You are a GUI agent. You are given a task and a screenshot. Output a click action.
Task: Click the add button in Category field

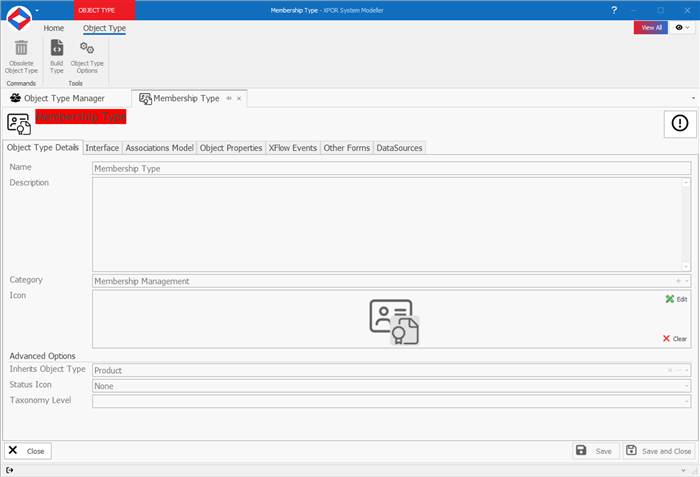click(678, 281)
